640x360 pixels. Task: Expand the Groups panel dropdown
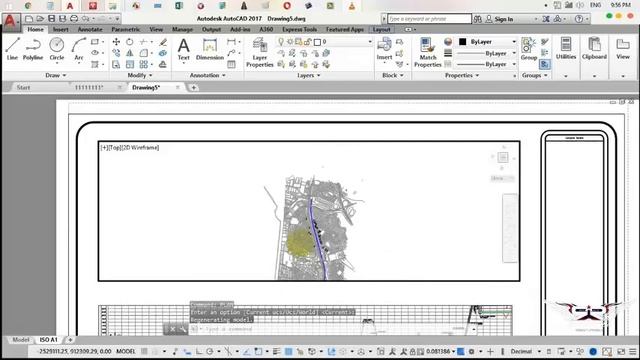(535, 75)
